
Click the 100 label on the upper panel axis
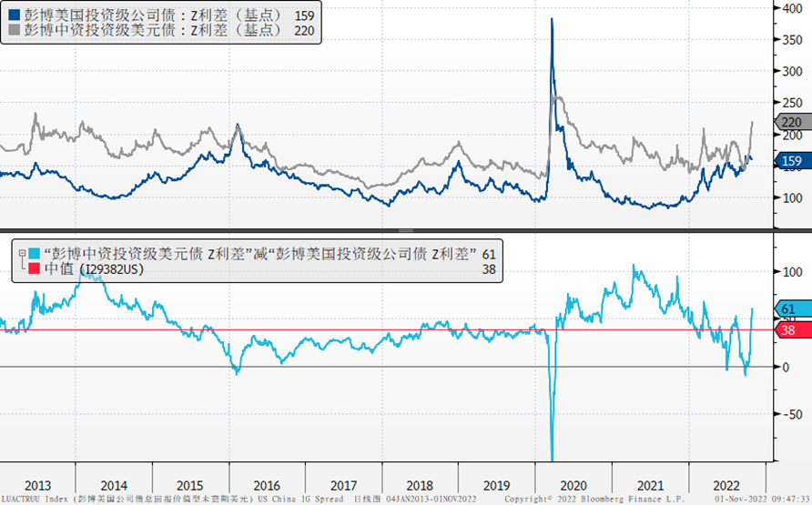point(792,198)
